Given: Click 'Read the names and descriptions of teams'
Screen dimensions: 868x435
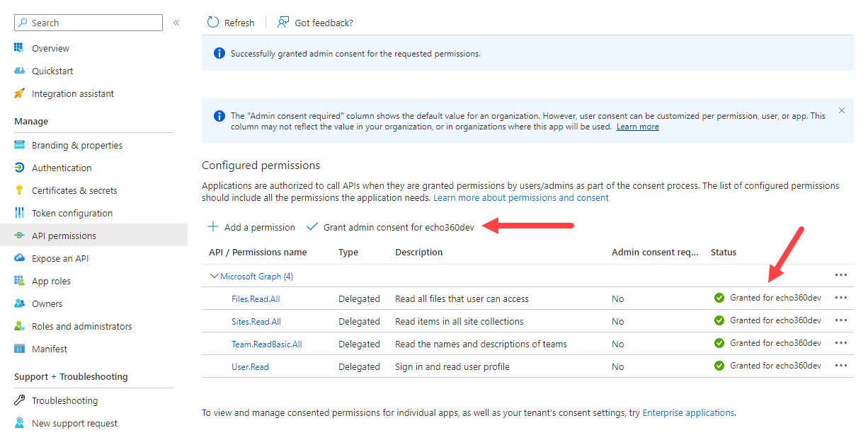Looking at the screenshot, I should 481,344.
